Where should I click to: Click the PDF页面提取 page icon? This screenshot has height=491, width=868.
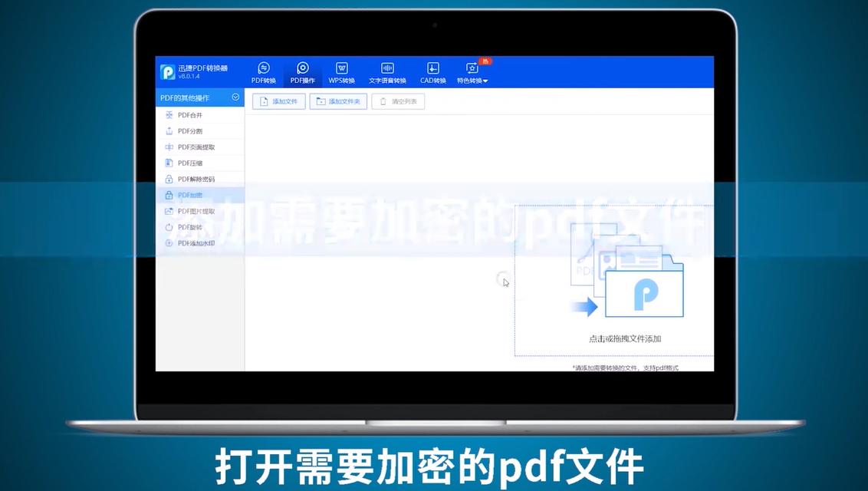169,147
